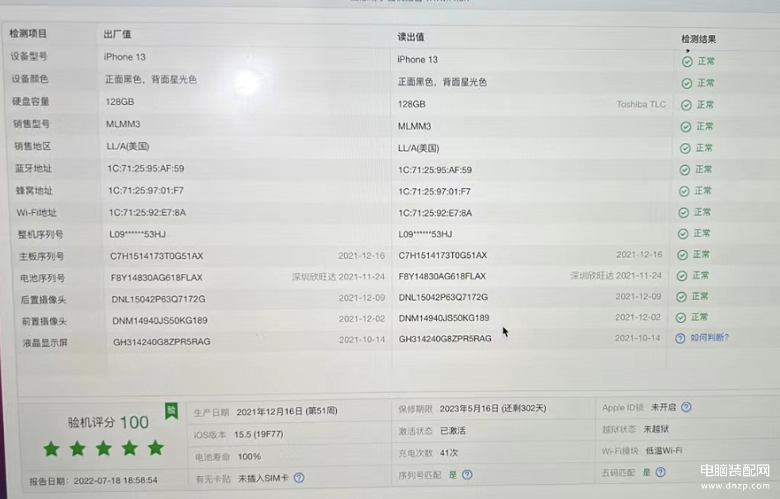This screenshot has height=499, width=780.
Task: Click 正常 check icon in 后置摄像头 row
Action: click(x=682, y=297)
